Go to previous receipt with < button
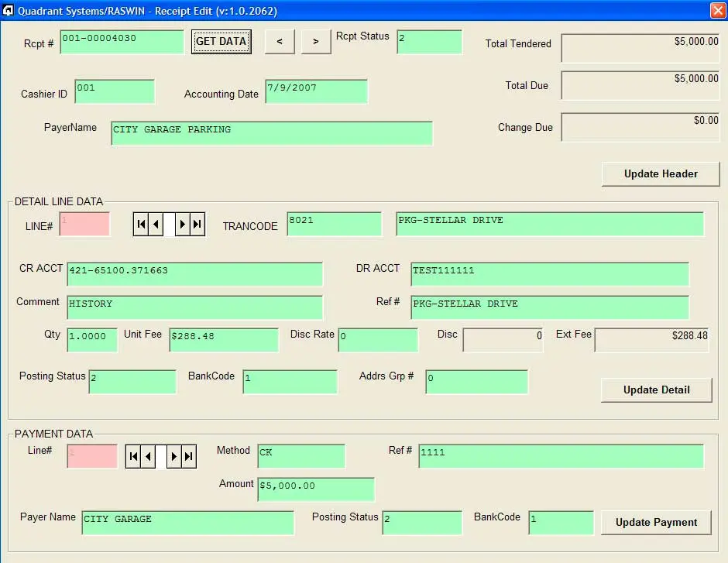 280,42
